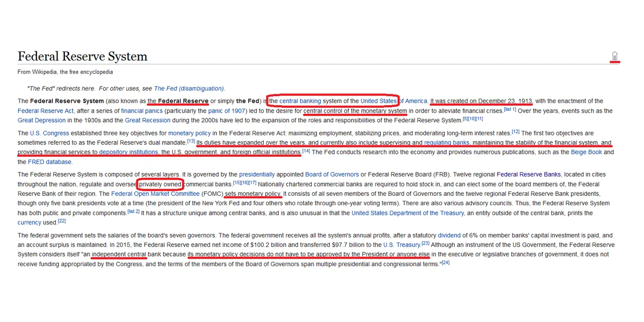
Task: Open the presidentially link
Action: pos(257,175)
